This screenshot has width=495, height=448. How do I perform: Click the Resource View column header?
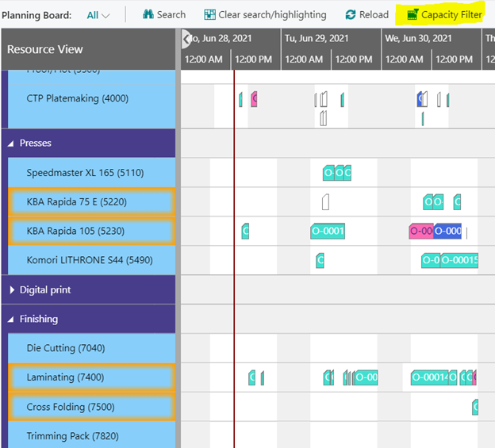click(x=45, y=49)
